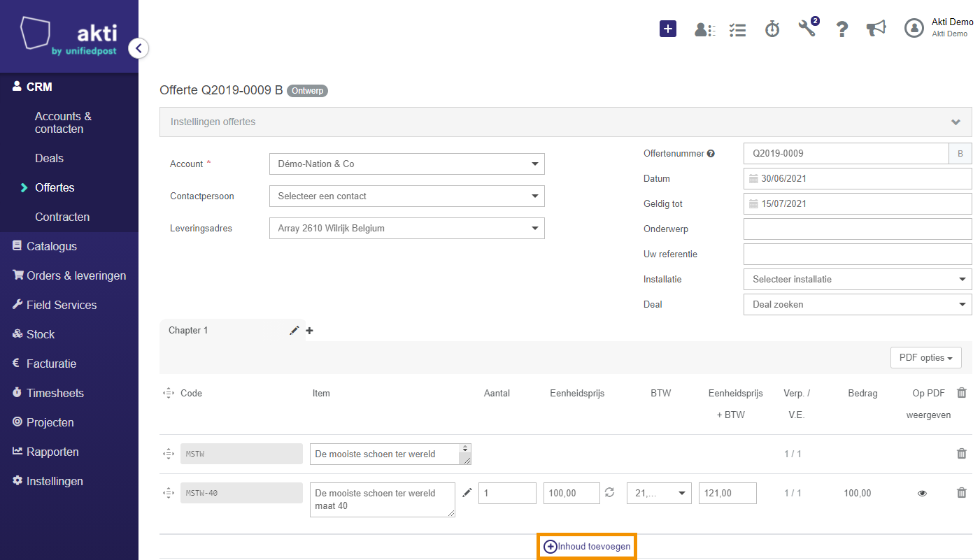Viewport: 980px width, 560px height.
Task: Open the Installatie dropdown
Action: click(858, 280)
